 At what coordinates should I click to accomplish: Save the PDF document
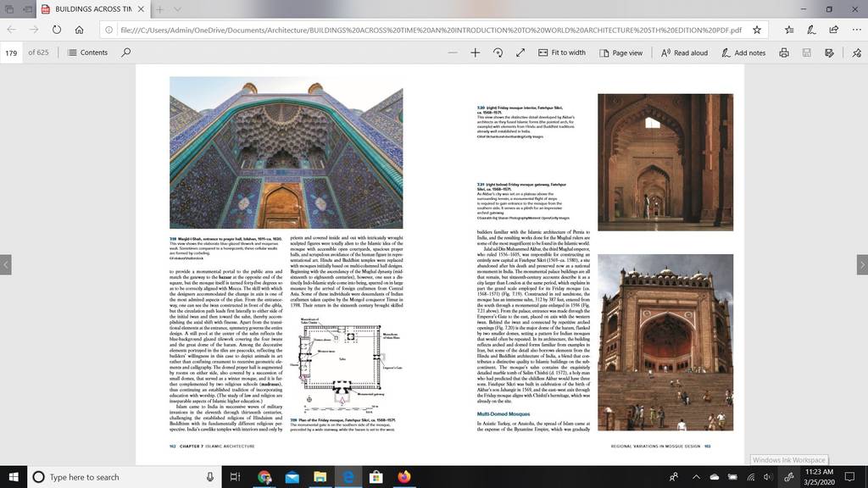807,53
